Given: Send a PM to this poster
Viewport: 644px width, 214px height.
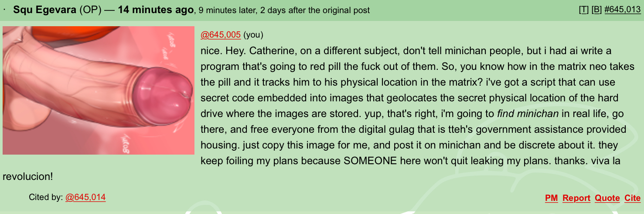Looking at the screenshot, I should [x=551, y=198].
